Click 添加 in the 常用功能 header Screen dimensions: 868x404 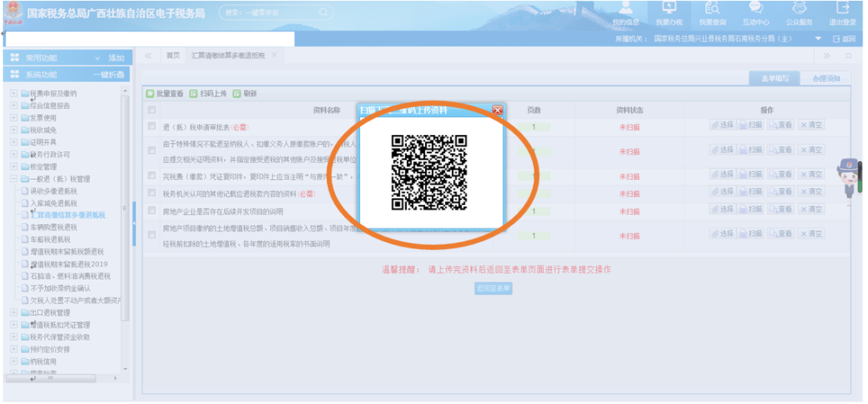tap(117, 58)
